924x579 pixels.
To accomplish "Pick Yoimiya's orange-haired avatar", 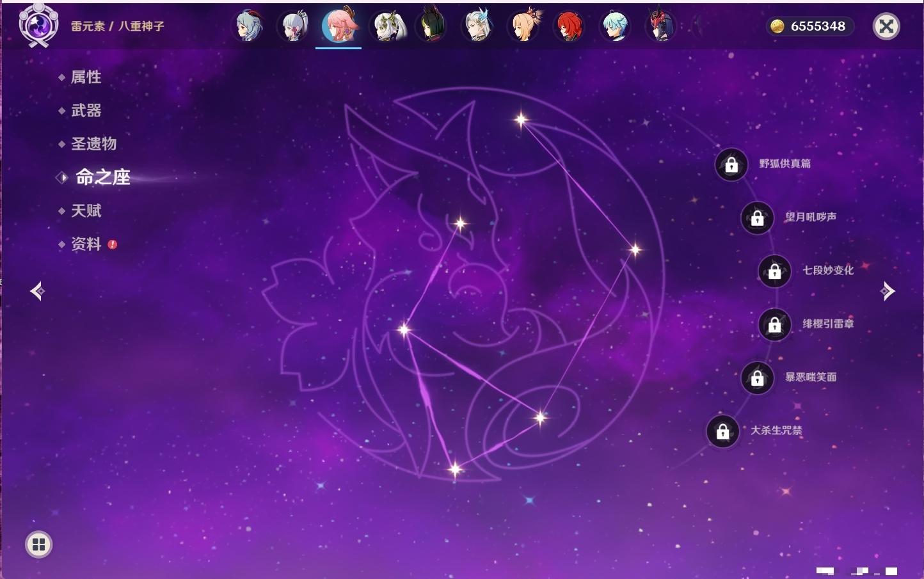I will tap(524, 26).
